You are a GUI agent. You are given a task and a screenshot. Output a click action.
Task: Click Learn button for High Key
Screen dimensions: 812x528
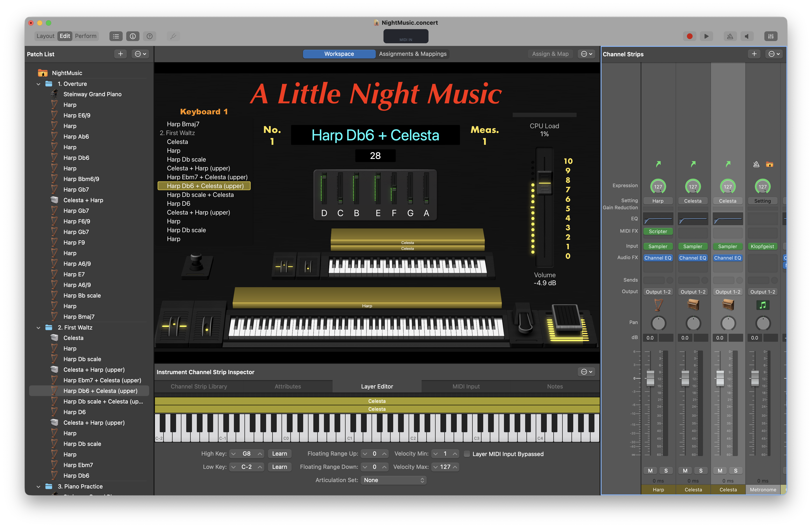point(279,454)
